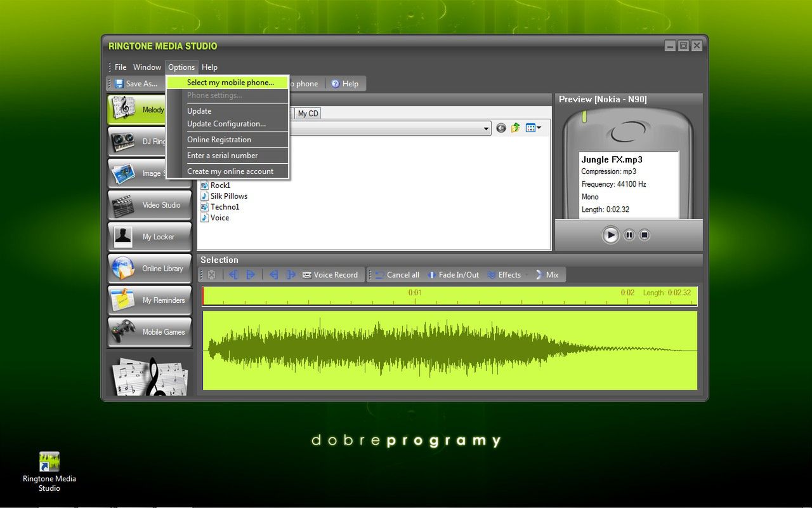This screenshot has height=508, width=812.
Task: Stop the preview playback
Action: [x=645, y=235]
